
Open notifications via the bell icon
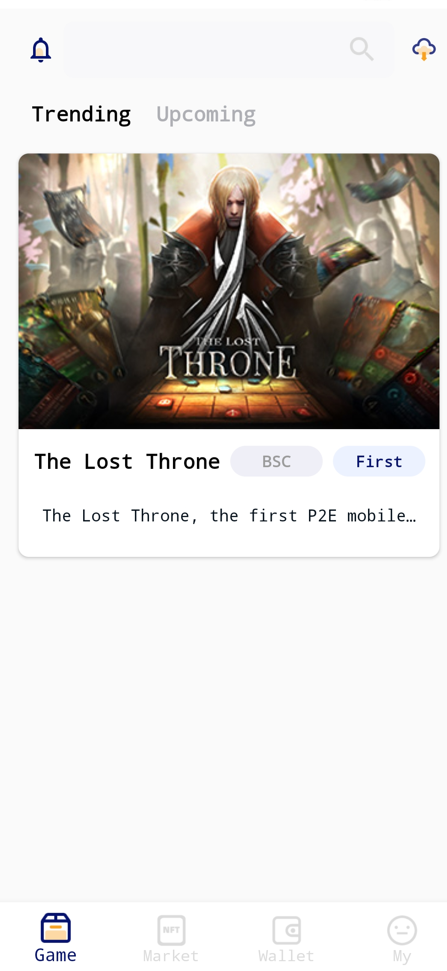41,50
